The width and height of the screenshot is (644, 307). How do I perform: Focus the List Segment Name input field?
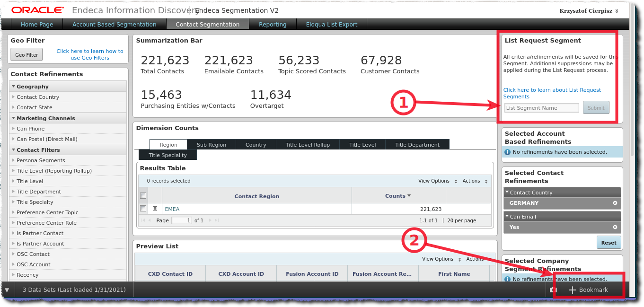tap(541, 108)
